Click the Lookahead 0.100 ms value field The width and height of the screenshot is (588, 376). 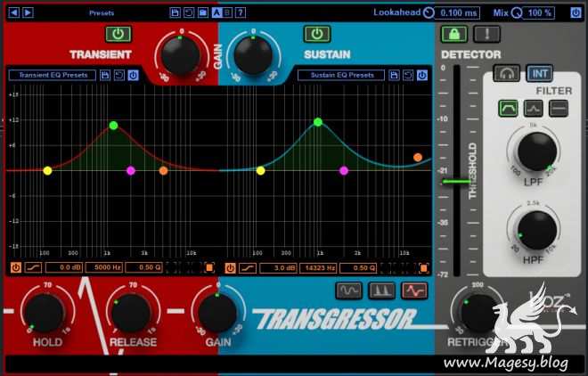coord(458,13)
